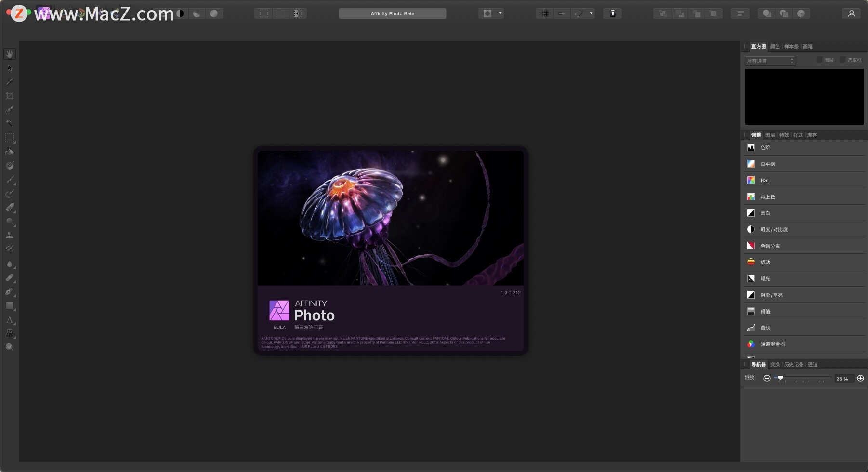The height and width of the screenshot is (472, 868).
Task: Select the Blur Brush droplet tool
Action: 10,264
